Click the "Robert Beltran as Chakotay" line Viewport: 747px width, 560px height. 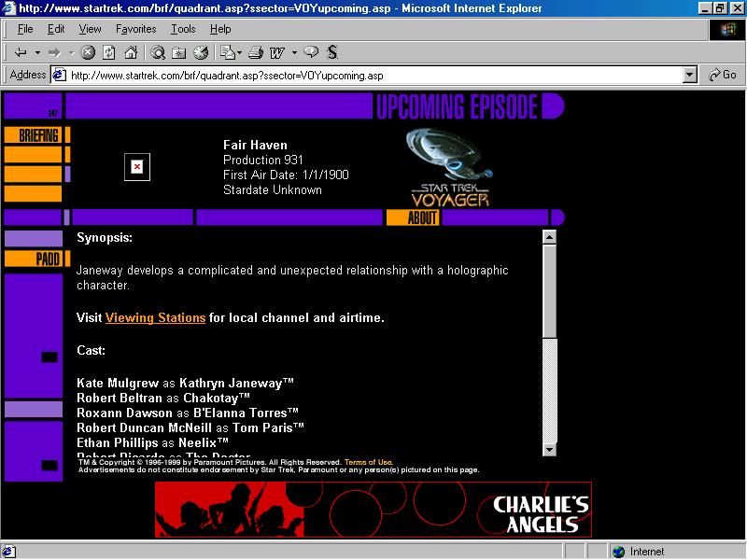pyautogui.click(x=163, y=399)
